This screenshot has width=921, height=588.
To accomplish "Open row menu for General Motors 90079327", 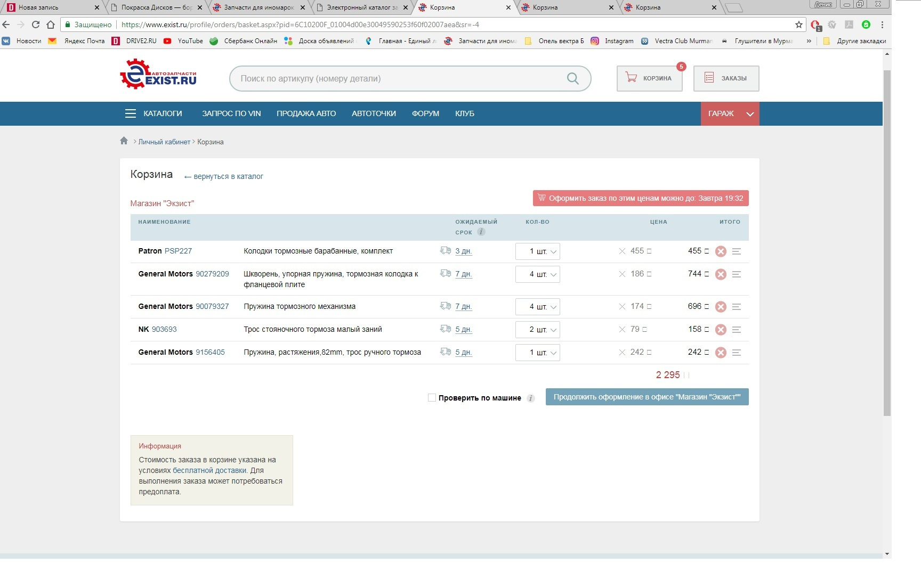I will (737, 307).
